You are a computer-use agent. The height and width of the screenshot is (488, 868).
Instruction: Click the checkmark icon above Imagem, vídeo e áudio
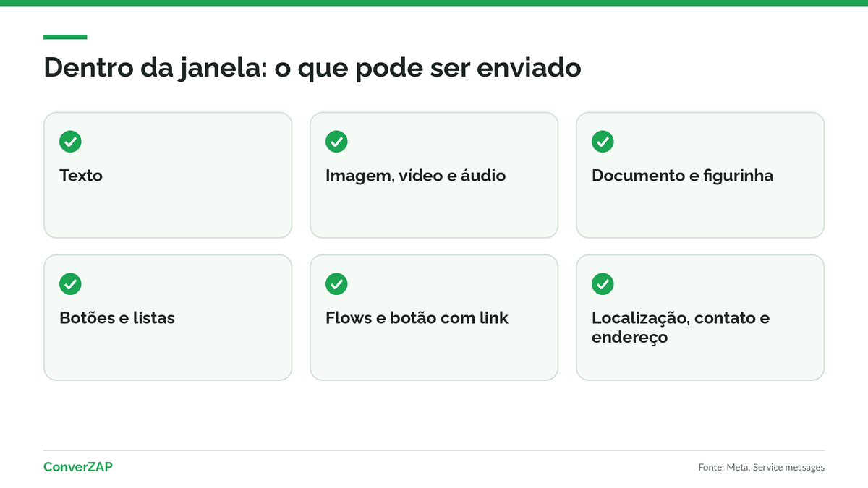336,142
